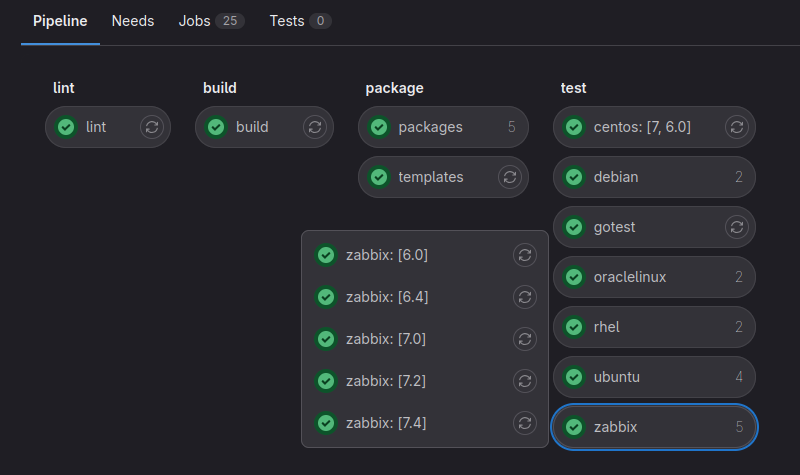The height and width of the screenshot is (475, 800).
Task: Click the templates passed status icon
Action: point(379,177)
